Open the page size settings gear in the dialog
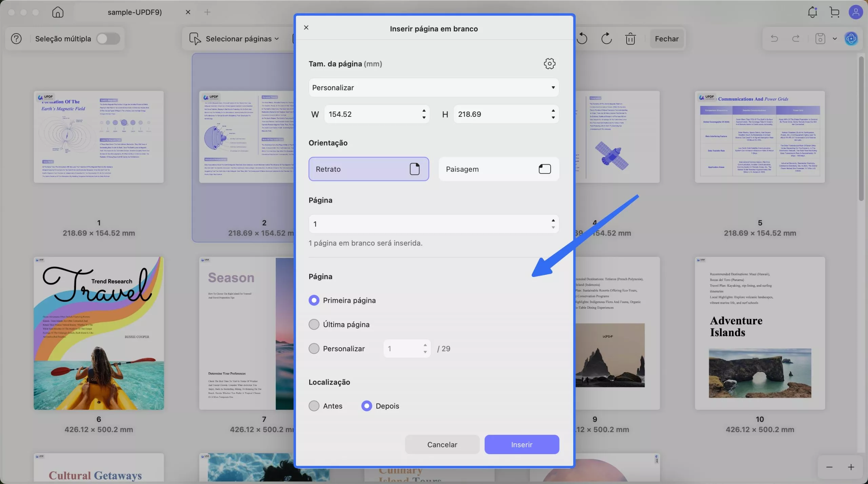This screenshot has height=484, width=868. tap(549, 63)
